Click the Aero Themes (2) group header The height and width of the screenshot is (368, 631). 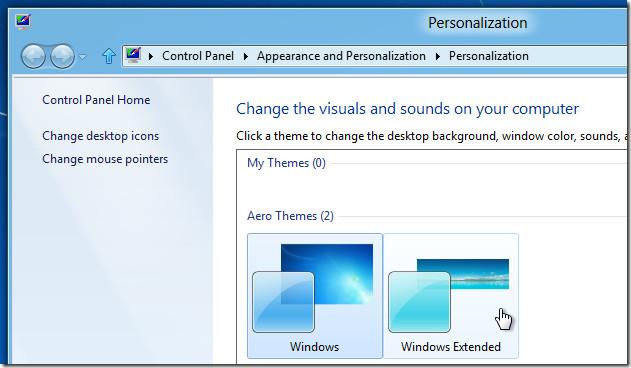click(x=290, y=216)
